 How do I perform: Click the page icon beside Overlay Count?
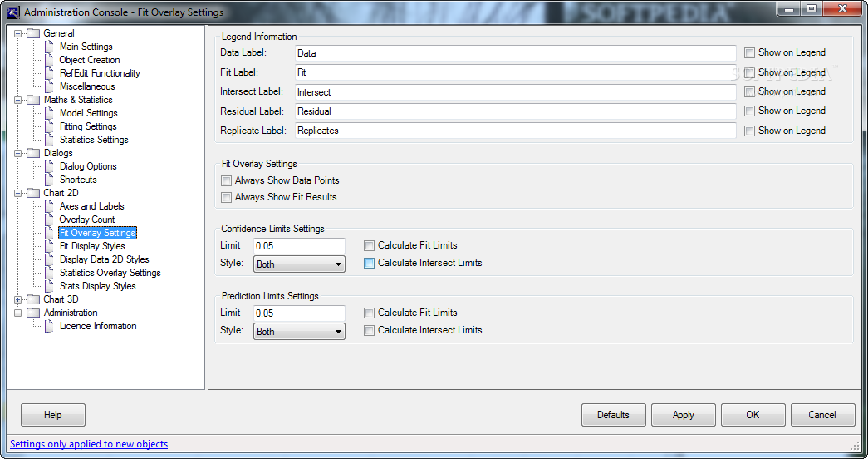click(49, 220)
